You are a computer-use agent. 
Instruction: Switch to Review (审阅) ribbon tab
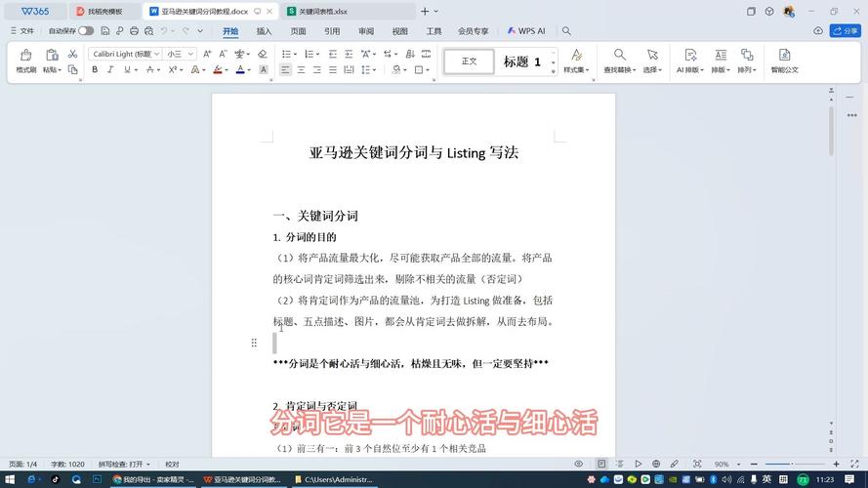click(x=366, y=31)
